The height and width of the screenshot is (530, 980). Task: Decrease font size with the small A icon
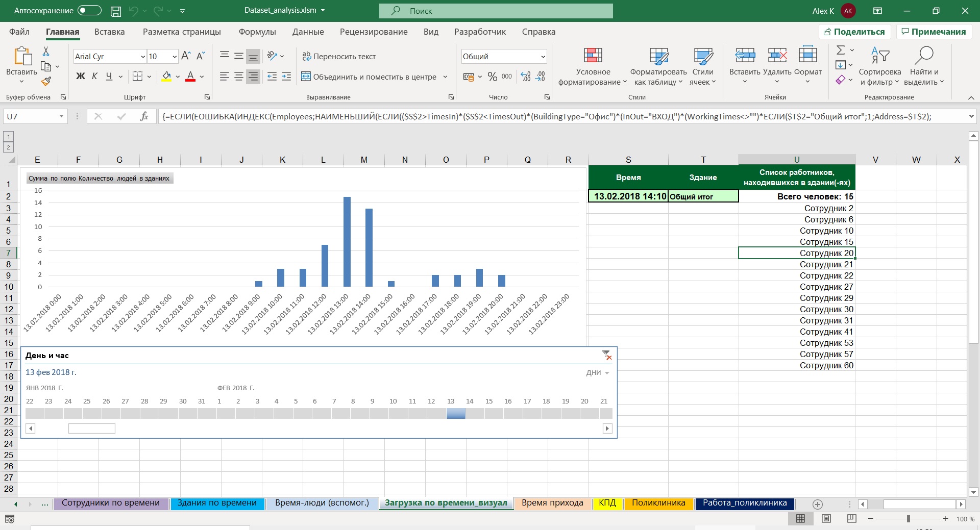[x=201, y=56]
